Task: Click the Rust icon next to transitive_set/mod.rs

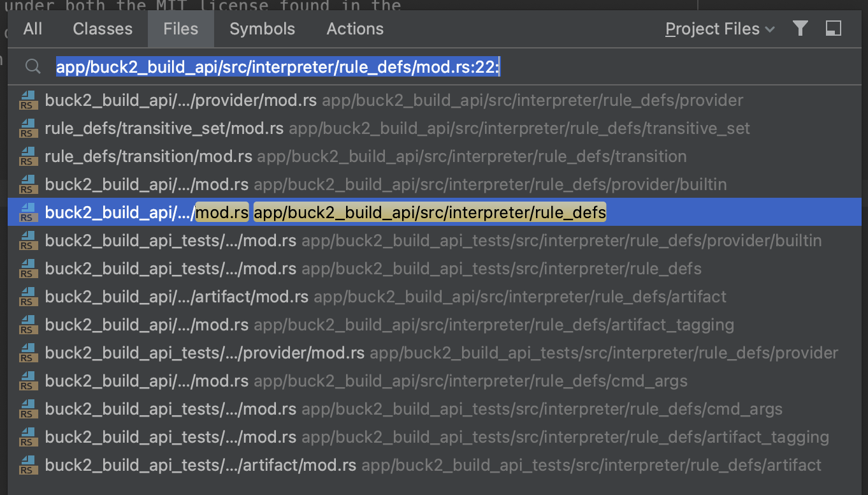Action: click(28, 128)
